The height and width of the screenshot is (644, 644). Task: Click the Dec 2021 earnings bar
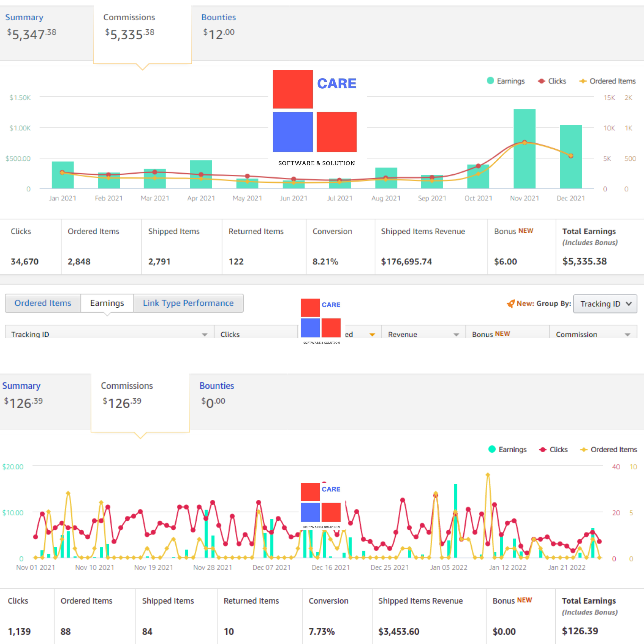click(x=571, y=157)
